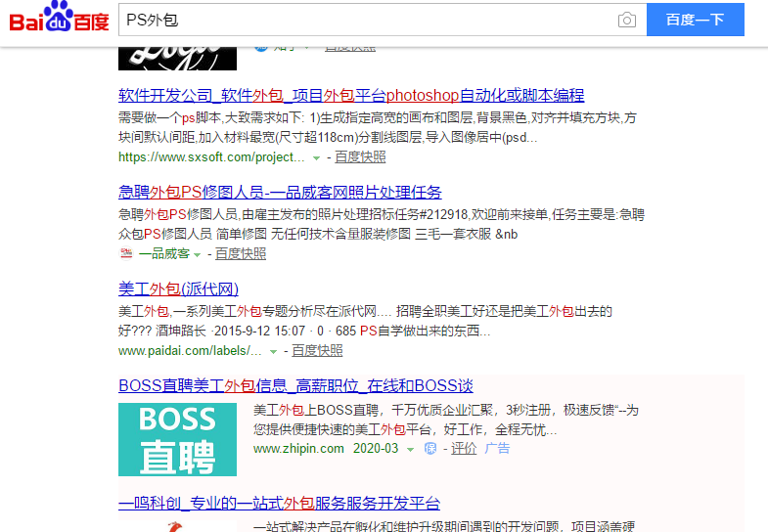768x532 pixels.
Task: Open 一鸣科创 一站式外包服务 result link
Action: 279,503
